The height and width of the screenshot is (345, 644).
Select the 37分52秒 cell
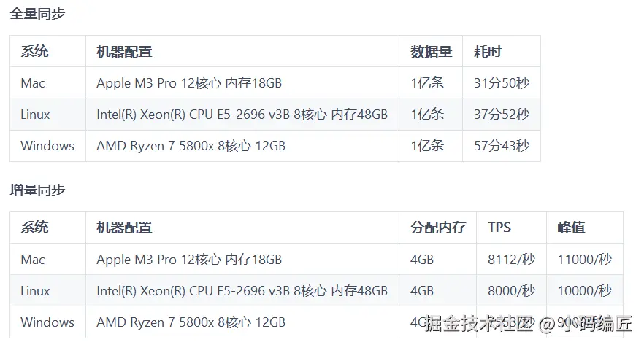502,114
